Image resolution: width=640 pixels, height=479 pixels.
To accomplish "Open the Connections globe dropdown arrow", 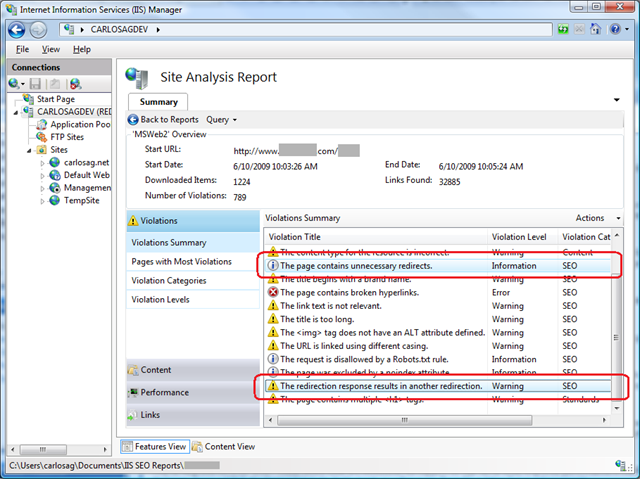I will coord(23,84).
